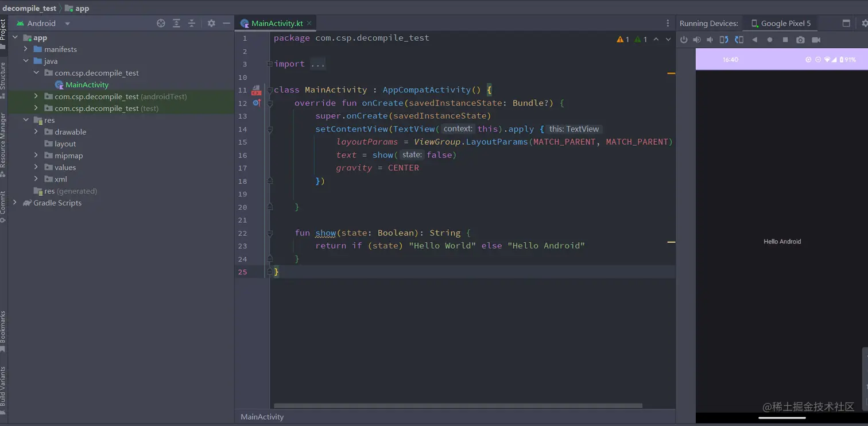Expand the manifests folder

click(x=26, y=49)
